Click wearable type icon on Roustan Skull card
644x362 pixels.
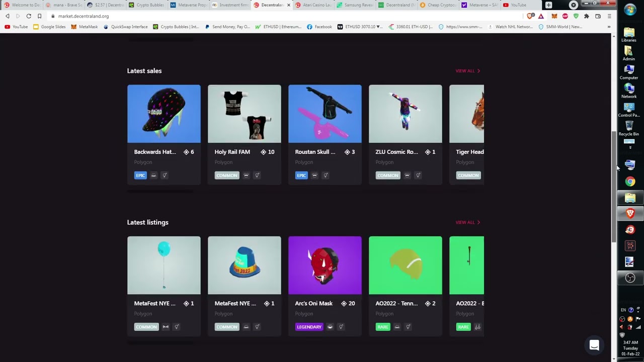(314, 175)
